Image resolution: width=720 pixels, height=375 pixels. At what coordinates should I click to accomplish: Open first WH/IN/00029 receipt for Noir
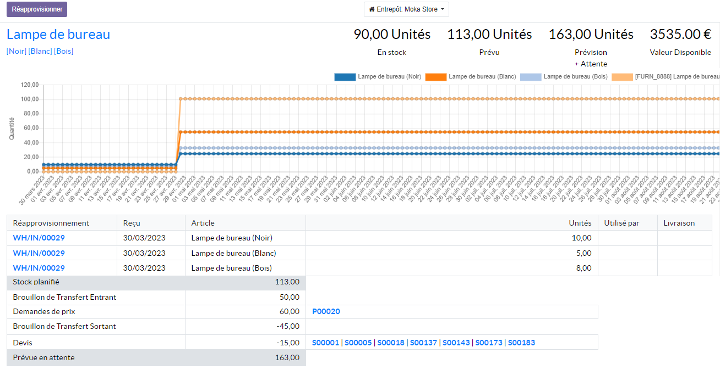point(39,238)
